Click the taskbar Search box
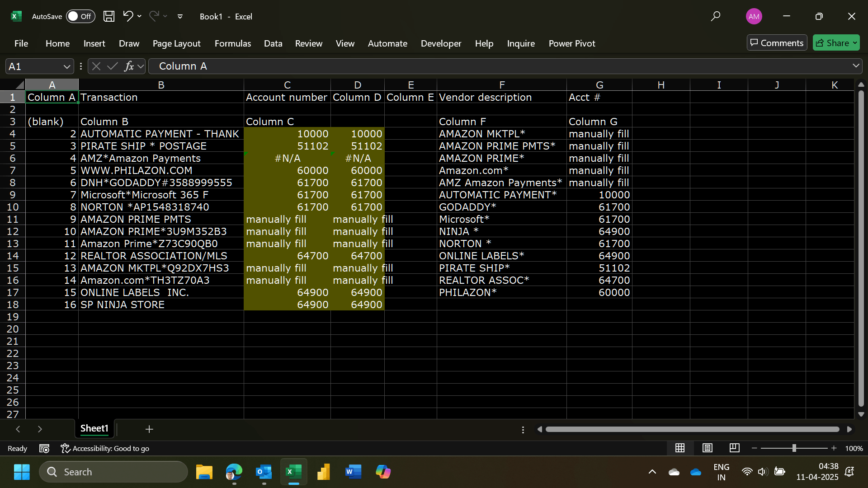Image resolution: width=868 pixels, height=488 pixels. [113, 472]
